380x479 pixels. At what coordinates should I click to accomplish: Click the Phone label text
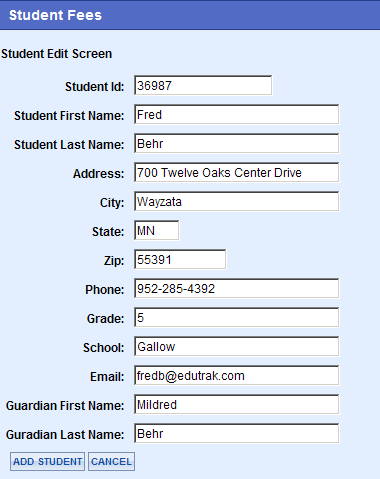(105, 290)
